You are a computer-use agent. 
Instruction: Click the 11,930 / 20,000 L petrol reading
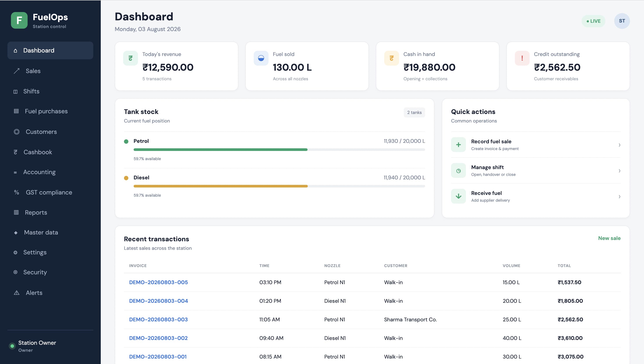click(x=404, y=141)
